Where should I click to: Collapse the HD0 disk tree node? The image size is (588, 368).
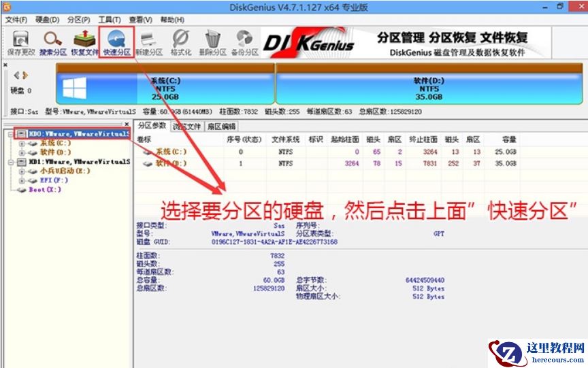coord(11,134)
